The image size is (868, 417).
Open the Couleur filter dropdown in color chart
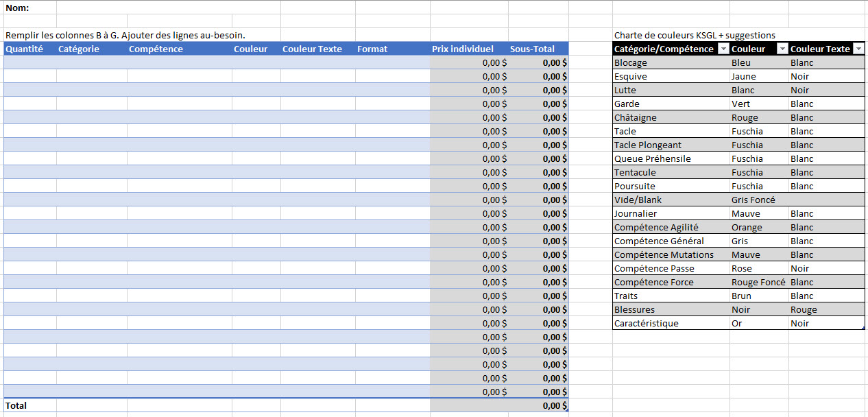click(x=781, y=49)
